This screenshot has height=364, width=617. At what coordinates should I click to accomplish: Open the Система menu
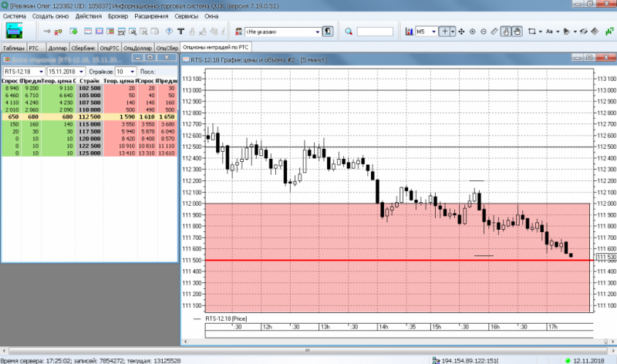tap(14, 16)
